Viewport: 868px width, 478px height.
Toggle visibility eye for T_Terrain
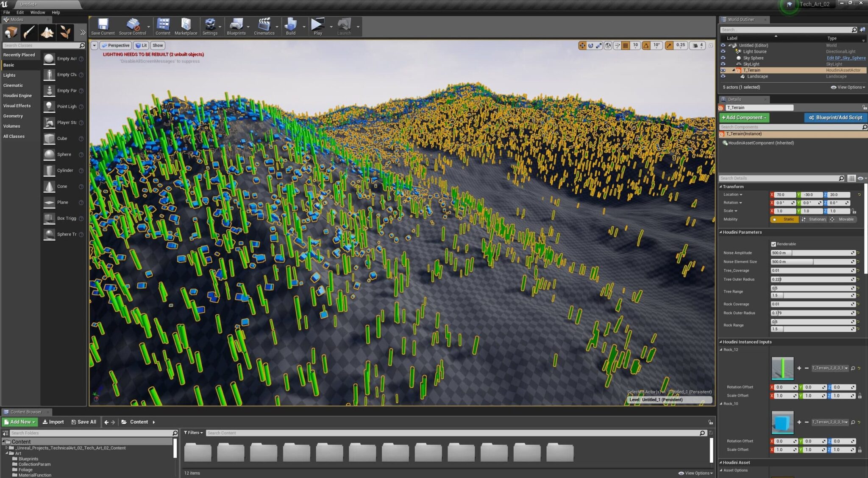[x=723, y=70]
